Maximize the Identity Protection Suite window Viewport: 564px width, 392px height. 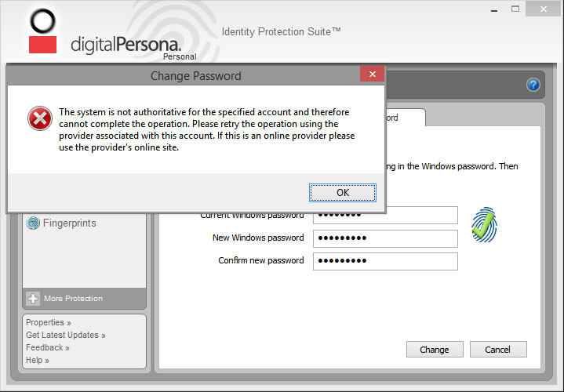click(515, 9)
